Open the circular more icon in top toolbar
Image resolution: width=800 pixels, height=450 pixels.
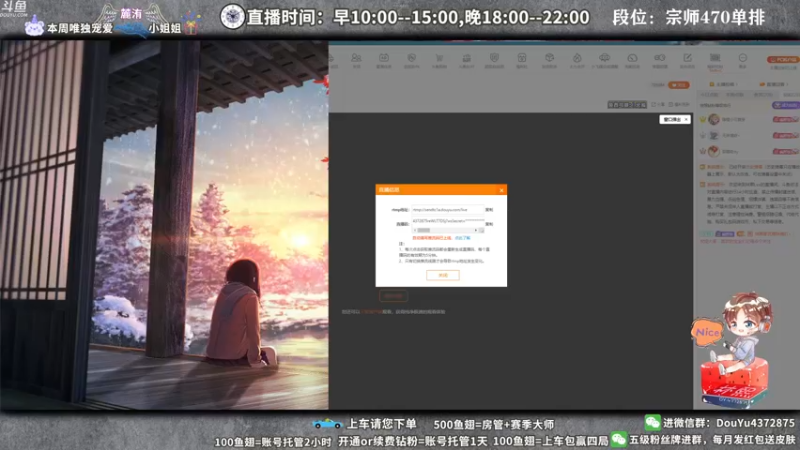point(742,58)
